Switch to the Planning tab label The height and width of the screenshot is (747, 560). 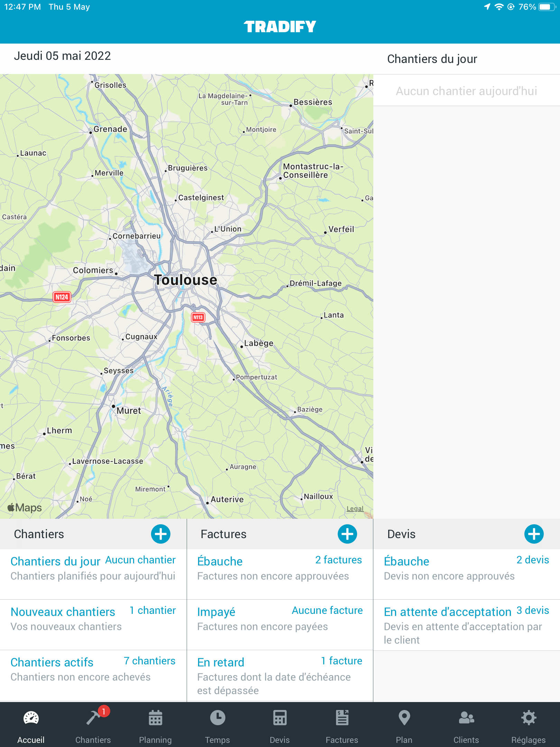pos(155,740)
